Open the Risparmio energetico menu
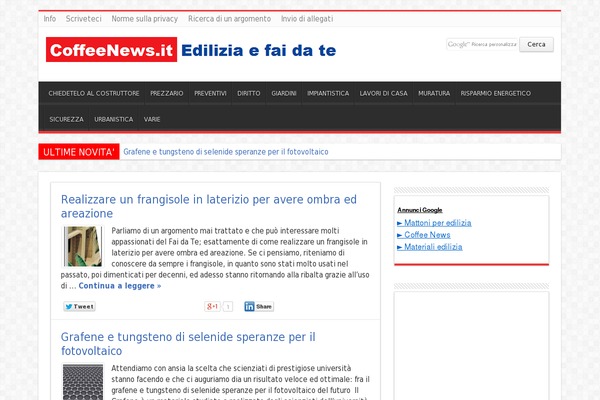 (x=496, y=93)
